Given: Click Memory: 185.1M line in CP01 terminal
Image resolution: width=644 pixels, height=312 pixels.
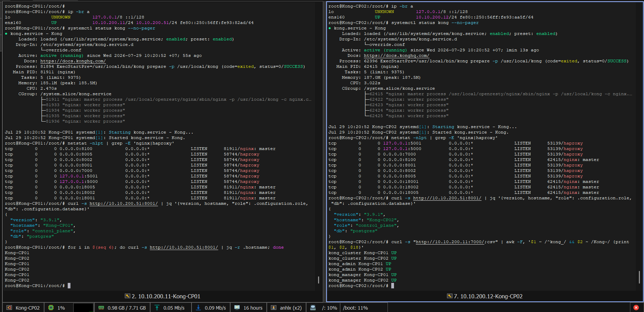Looking at the screenshot, I should 58,83.
